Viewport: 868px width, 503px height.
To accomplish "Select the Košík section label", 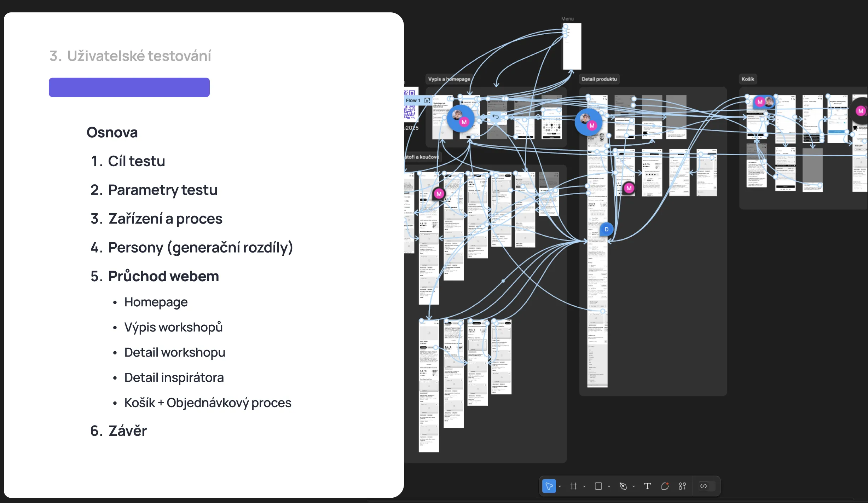I will click(x=748, y=79).
